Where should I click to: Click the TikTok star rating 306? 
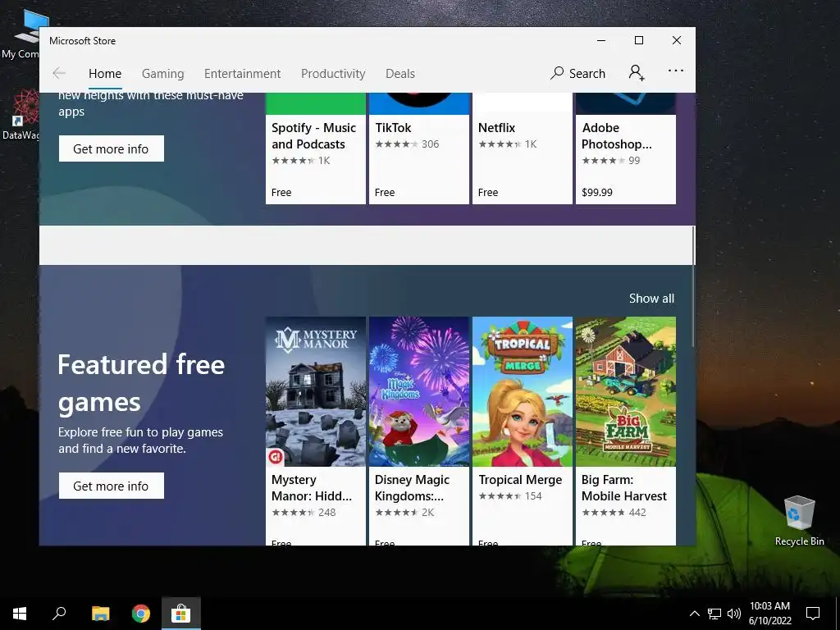407,144
